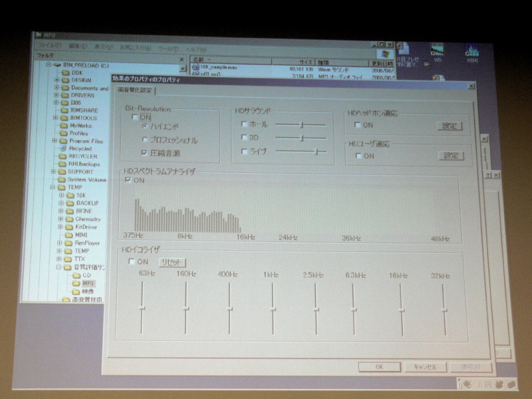The width and height of the screenshot is (532, 399).
Task: Select the Recycled bin icon in tree
Action: pos(63,148)
